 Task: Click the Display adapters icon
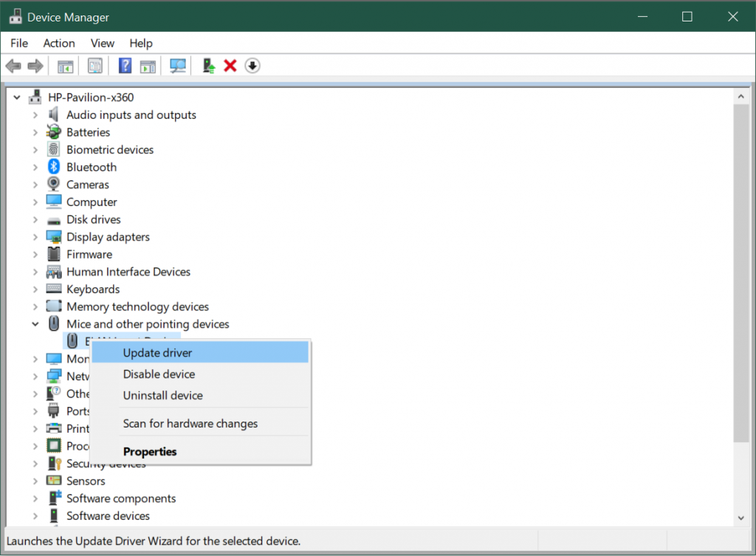click(53, 236)
